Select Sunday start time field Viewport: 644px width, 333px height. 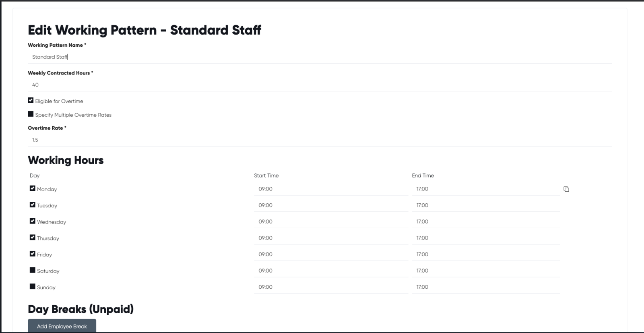(x=331, y=287)
